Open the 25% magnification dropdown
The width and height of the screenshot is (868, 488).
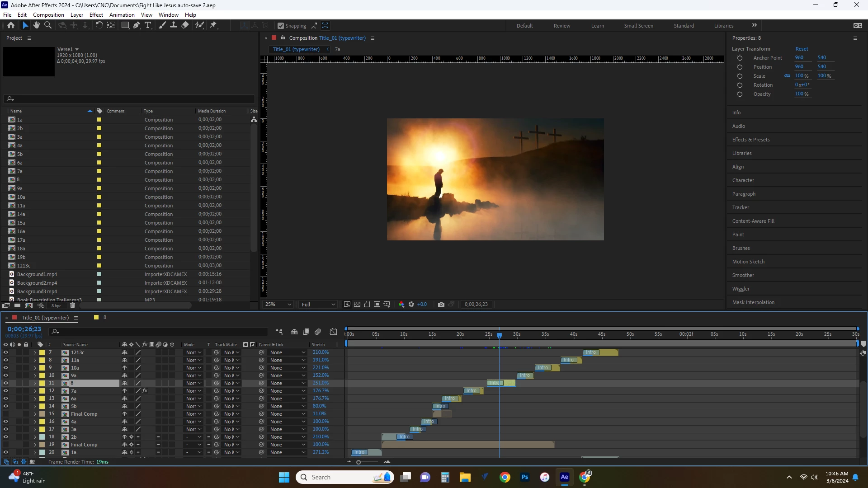pyautogui.click(x=278, y=304)
